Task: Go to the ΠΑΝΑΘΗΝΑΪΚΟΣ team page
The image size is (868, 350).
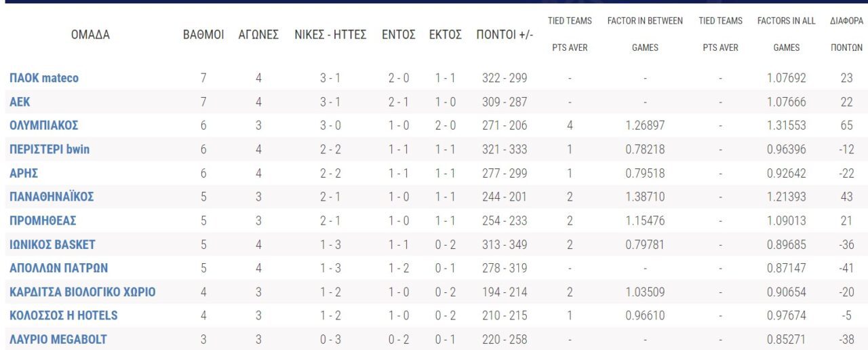Action: (x=52, y=197)
